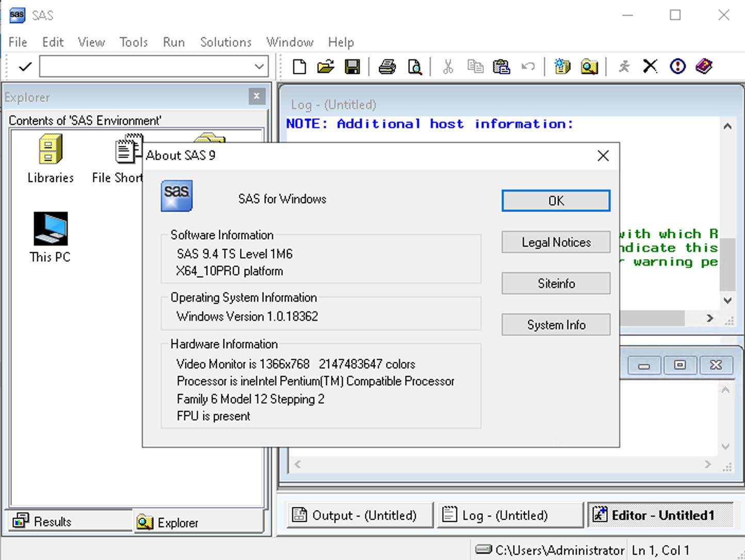Click the Break exclamation toolbar icon
Screen dimensions: 745x560
(x=677, y=67)
